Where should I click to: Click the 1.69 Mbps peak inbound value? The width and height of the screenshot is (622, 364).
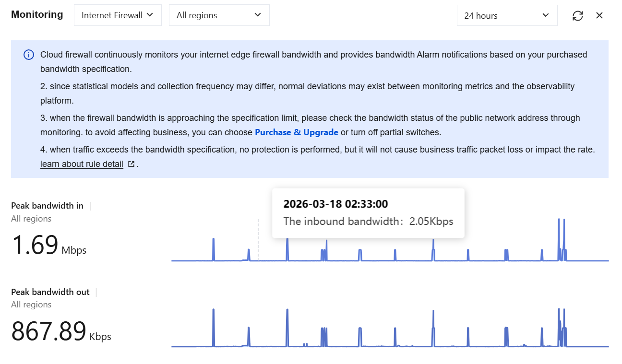pyautogui.click(x=49, y=245)
